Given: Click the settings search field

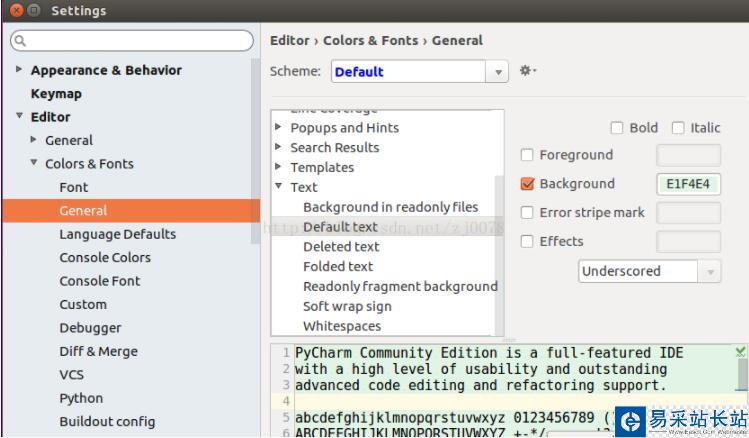Looking at the screenshot, I should pyautogui.click(x=135, y=41).
